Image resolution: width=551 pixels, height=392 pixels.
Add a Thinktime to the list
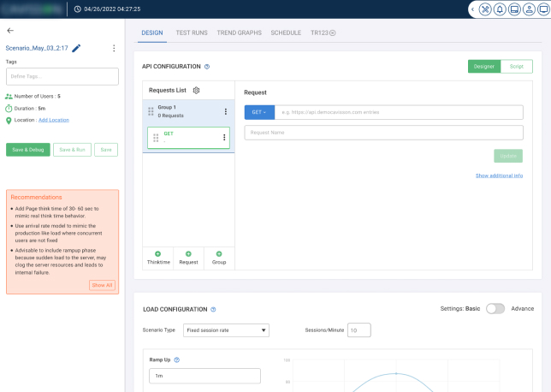(x=157, y=258)
